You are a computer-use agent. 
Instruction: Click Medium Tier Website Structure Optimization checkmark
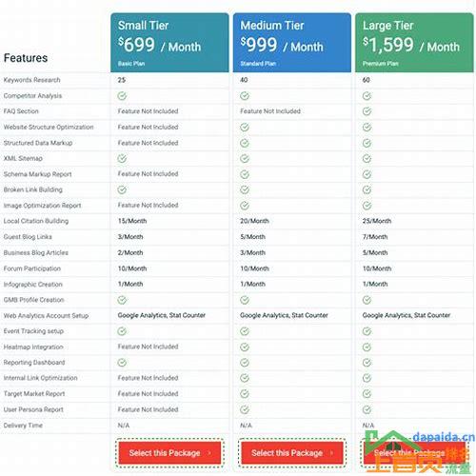(245, 127)
